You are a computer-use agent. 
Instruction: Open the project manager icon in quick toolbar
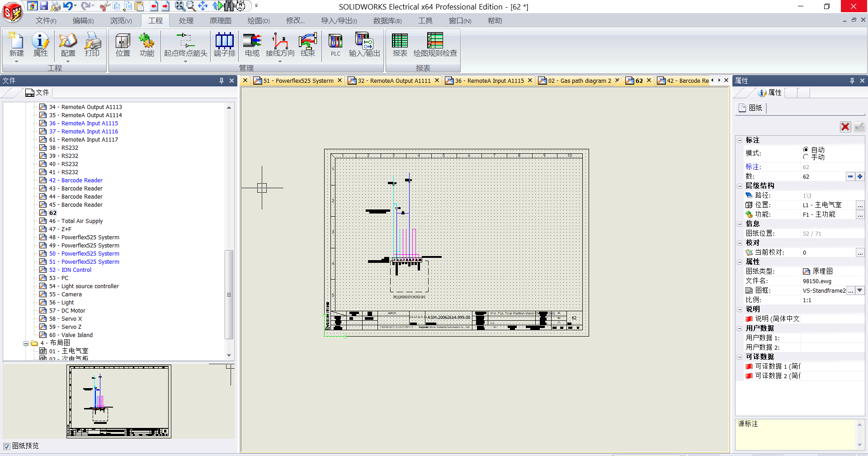32,6
